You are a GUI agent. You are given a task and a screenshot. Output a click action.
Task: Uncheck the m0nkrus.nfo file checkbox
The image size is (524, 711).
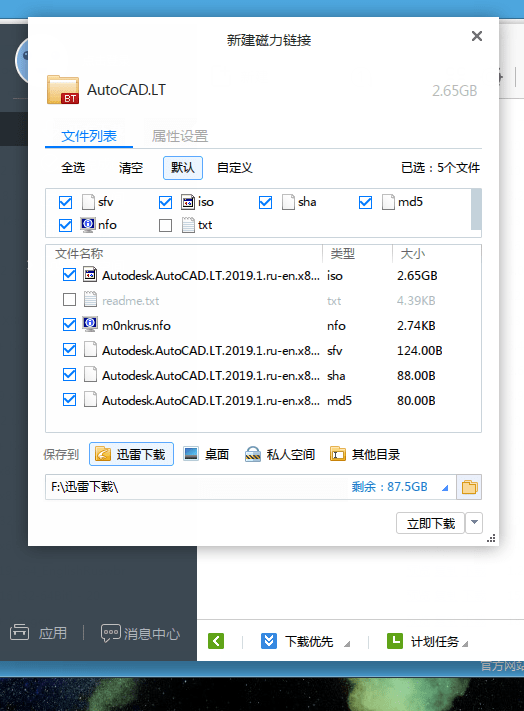point(69,324)
